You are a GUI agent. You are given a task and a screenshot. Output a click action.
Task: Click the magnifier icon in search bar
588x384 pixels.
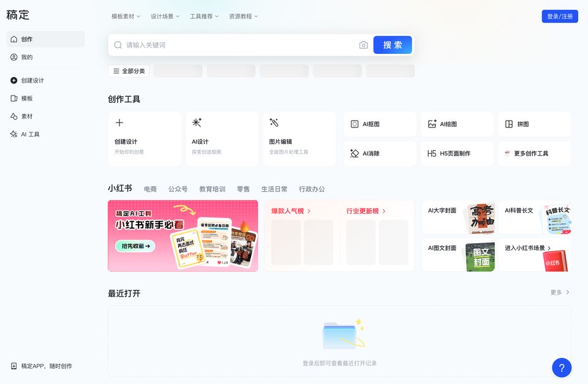point(118,45)
